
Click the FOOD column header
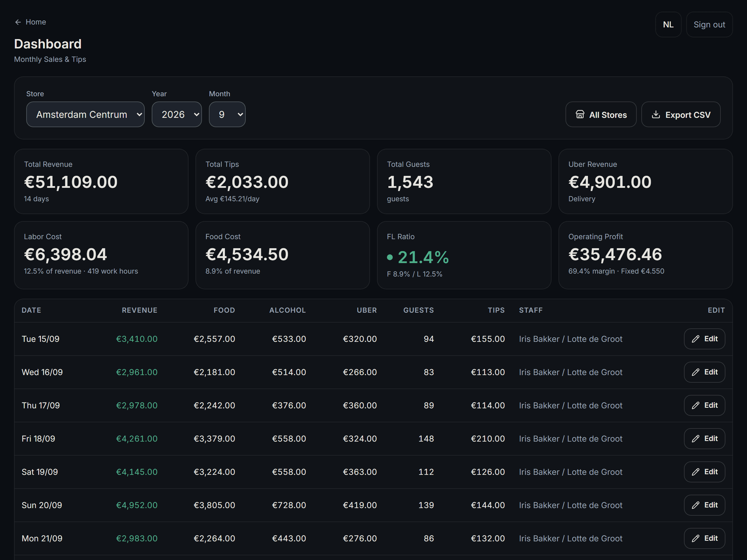click(224, 310)
